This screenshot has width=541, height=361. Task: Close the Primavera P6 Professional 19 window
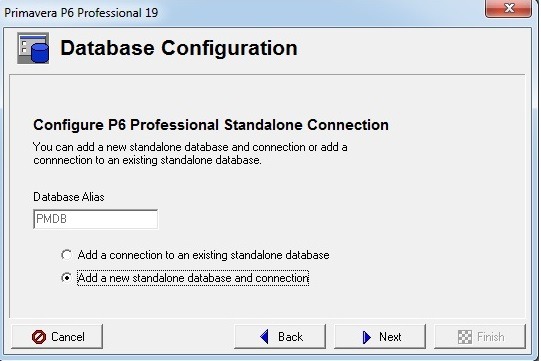pos(509,8)
